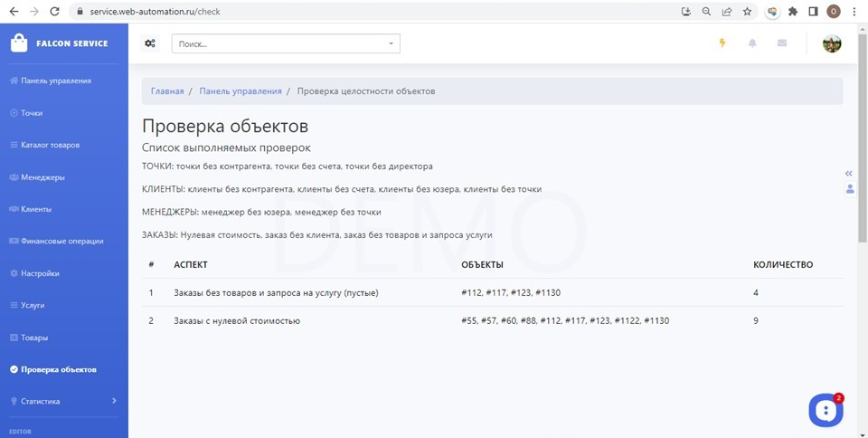This screenshot has width=868, height=438.
Task: Open the messages envelope icon
Action: tap(781, 43)
